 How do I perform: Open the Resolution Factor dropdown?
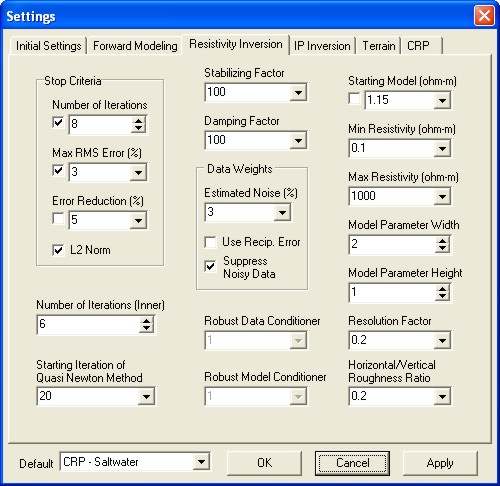442,340
